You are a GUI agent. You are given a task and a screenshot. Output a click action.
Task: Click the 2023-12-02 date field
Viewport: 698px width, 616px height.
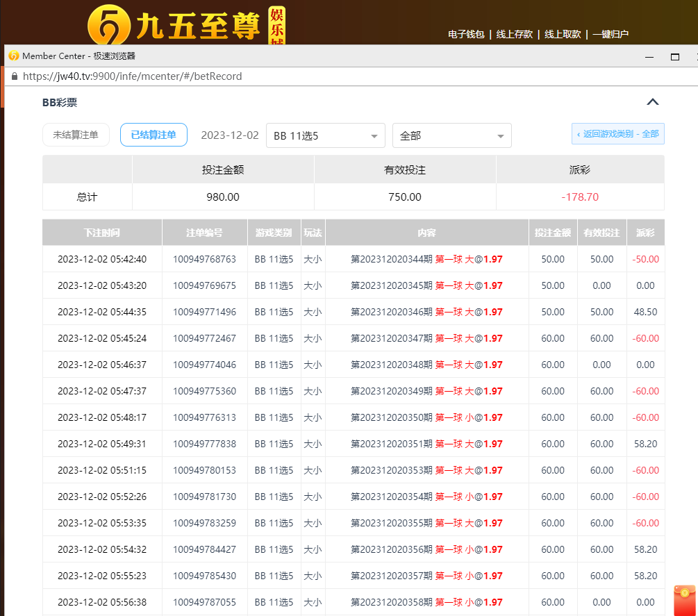coord(229,135)
